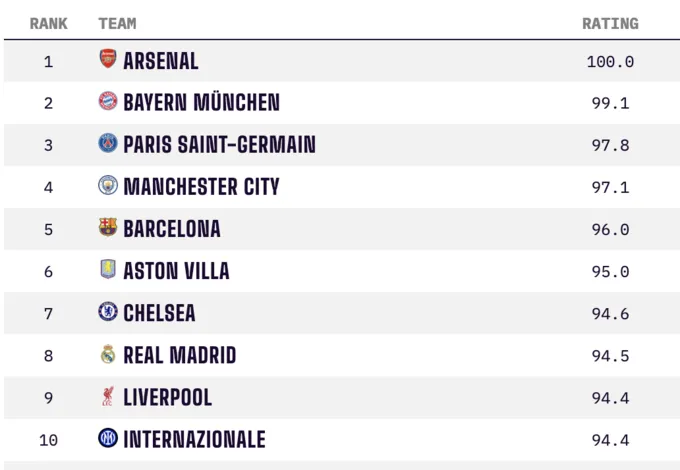Click the rank 7 cell for Chelsea
The height and width of the screenshot is (470, 680).
tap(48, 313)
